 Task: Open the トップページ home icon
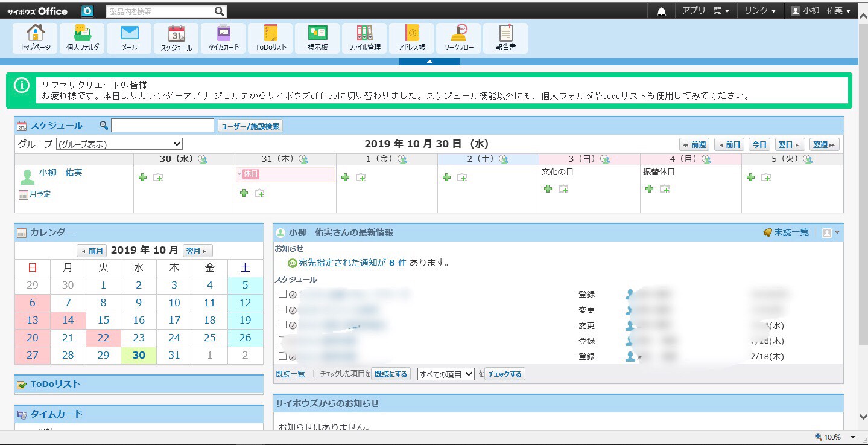pos(35,38)
